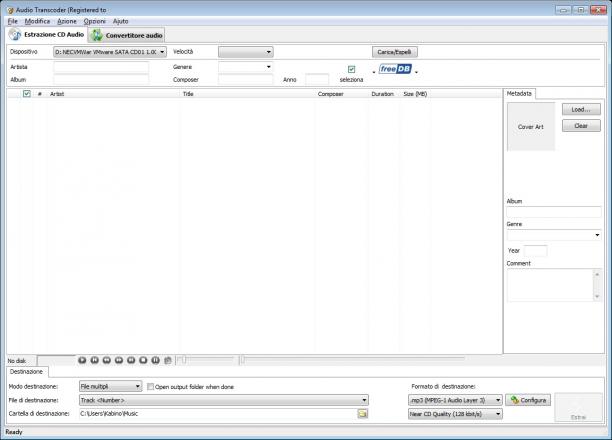Open the File menu

pyautogui.click(x=12, y=21)
